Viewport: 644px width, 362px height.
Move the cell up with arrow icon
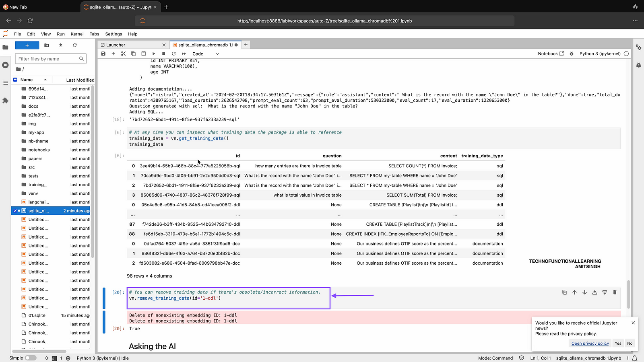click(574, 292)
